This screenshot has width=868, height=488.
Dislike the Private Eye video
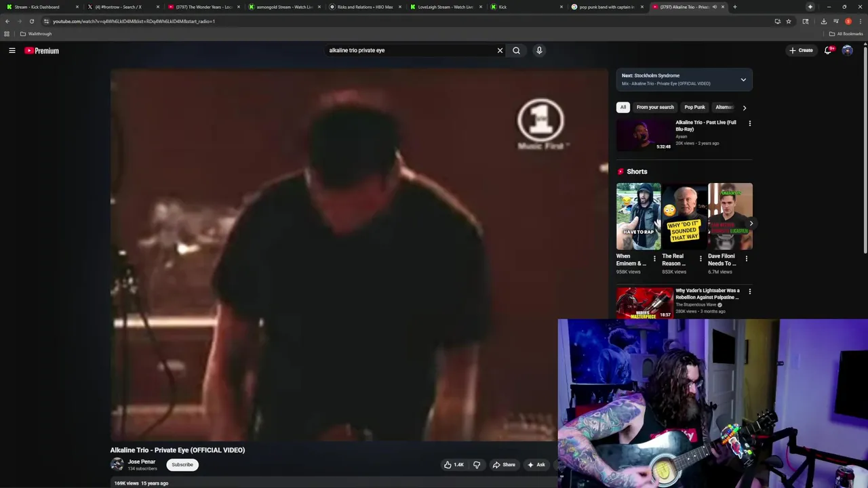pos(477,465)
